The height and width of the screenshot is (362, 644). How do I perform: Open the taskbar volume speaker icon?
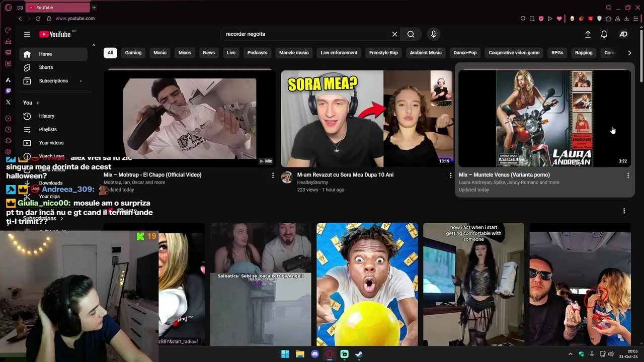[x=611, y=354]
